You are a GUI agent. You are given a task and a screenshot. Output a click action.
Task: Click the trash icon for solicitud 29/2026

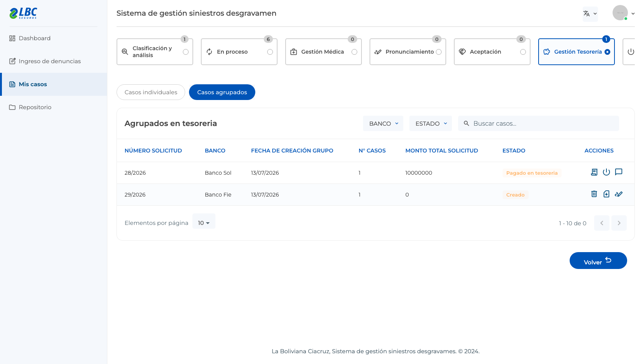(594, 194)
